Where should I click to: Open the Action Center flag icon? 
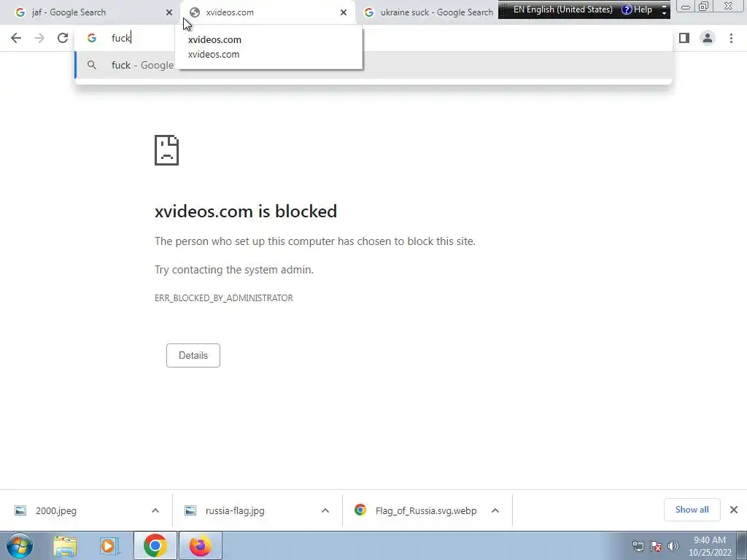click(656, 546)
